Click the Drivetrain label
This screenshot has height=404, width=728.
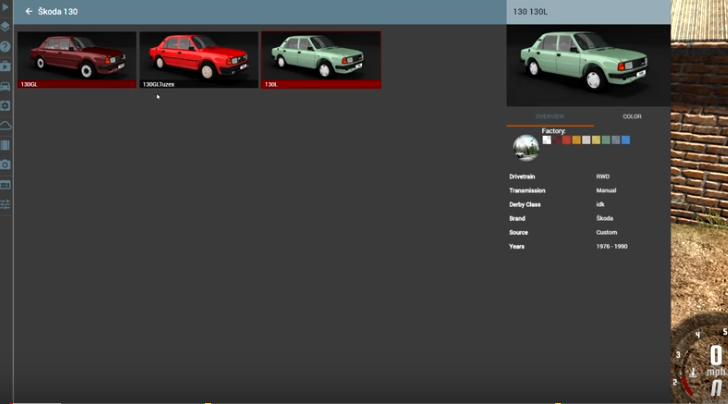522,176
